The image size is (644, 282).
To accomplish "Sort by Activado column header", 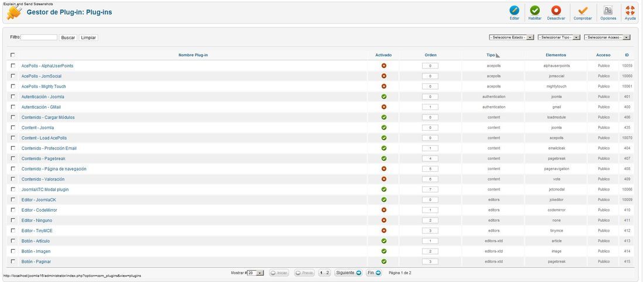I will click(x=383, y=55).
